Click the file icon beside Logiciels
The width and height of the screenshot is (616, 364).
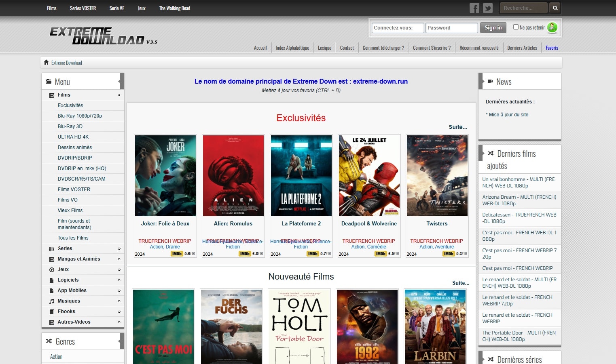pos(52,280)
